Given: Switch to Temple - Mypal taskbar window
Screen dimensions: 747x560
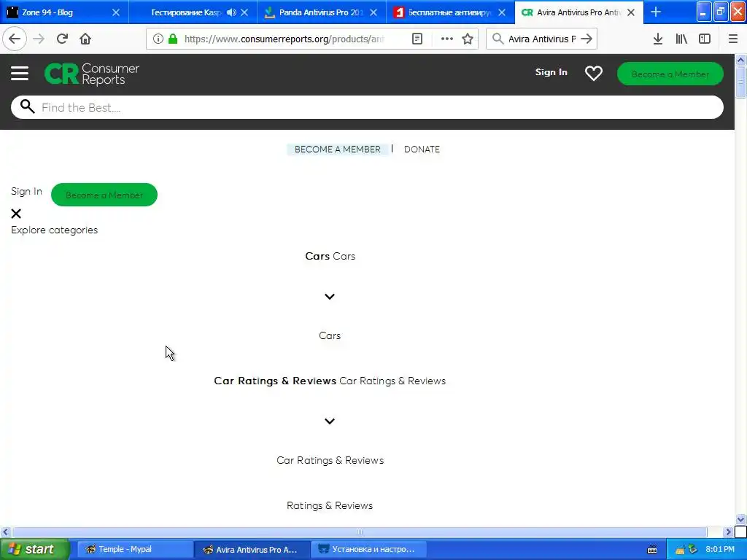Looking at the screenshot, I should (x=134, y=549).
